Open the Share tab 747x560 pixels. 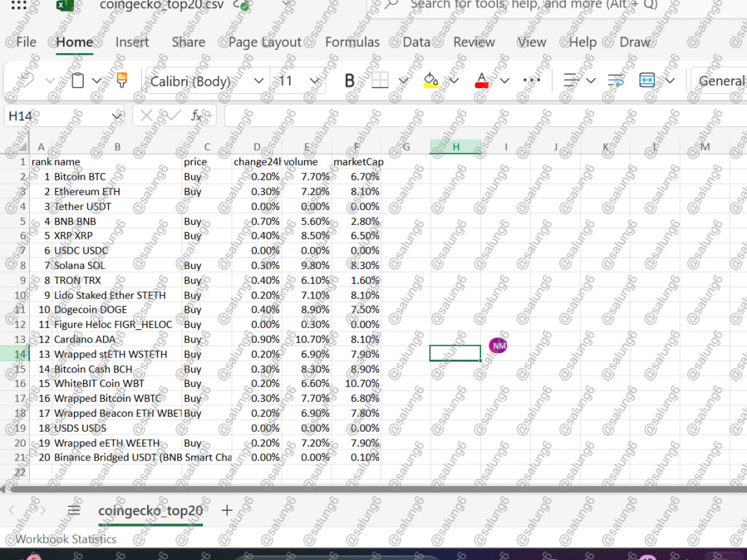tap(188, 42)
